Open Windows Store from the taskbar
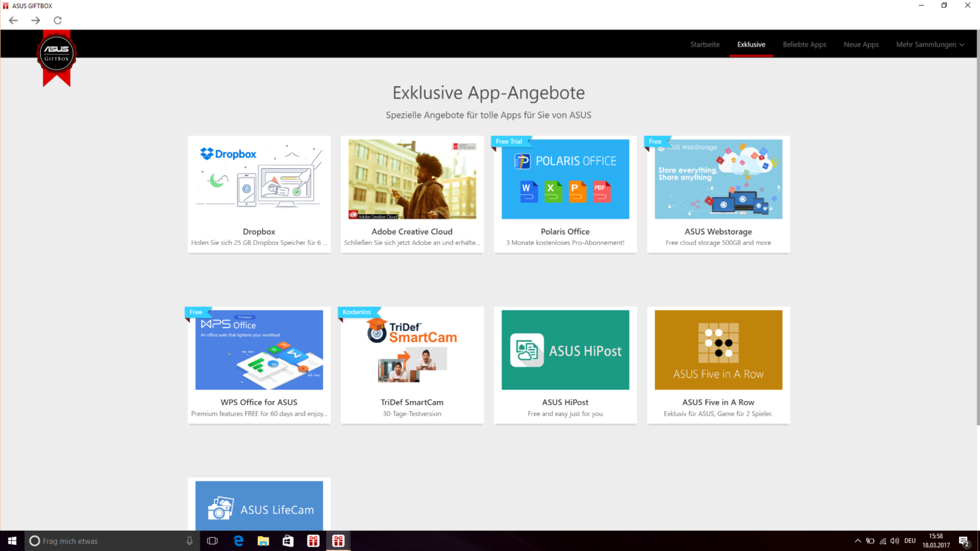The width and height of the screenshot is (980, 551). tap(288, 541)
